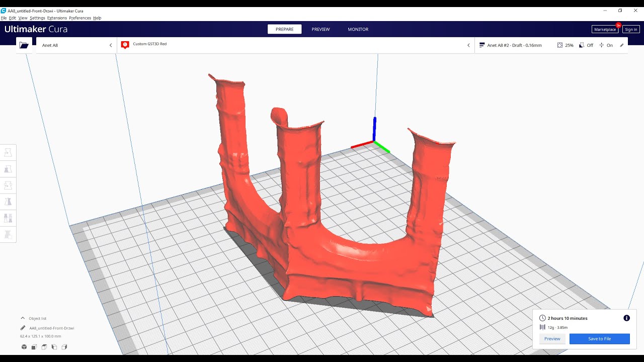The height and width of the screenshot is (362, 644).
Task: Click the support Off indicator
Action: pyautogui.click(x=586, y=45)
